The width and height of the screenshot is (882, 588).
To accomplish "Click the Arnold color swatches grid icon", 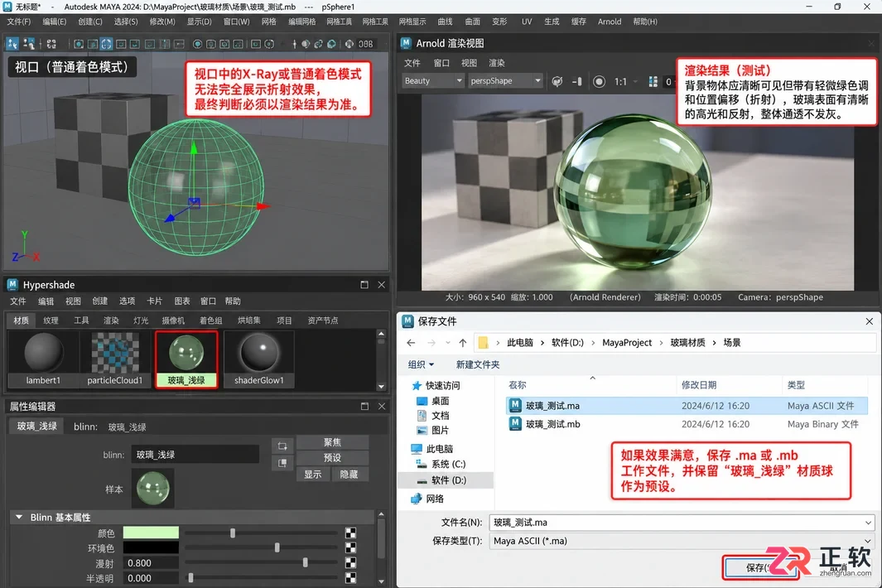I will coord(653,82).
